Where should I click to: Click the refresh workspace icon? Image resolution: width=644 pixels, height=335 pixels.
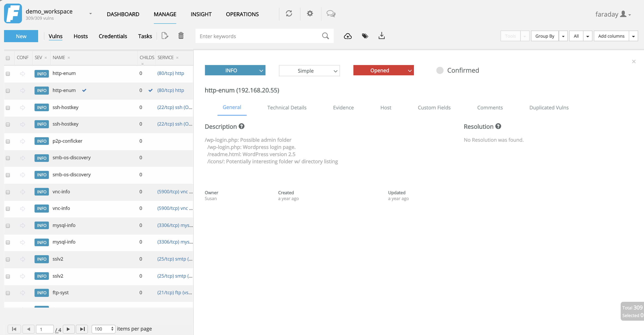pos(289,13)
